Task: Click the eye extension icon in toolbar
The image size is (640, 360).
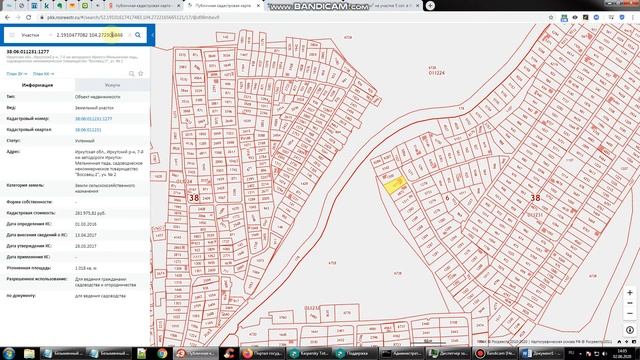Action: (x=575, y=18)
